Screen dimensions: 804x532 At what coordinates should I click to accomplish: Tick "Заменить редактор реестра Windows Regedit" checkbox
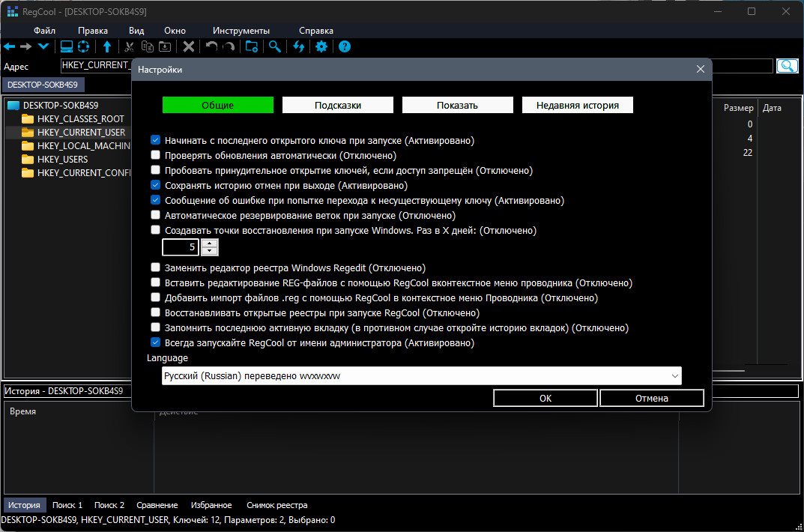[x=156, y=267]
